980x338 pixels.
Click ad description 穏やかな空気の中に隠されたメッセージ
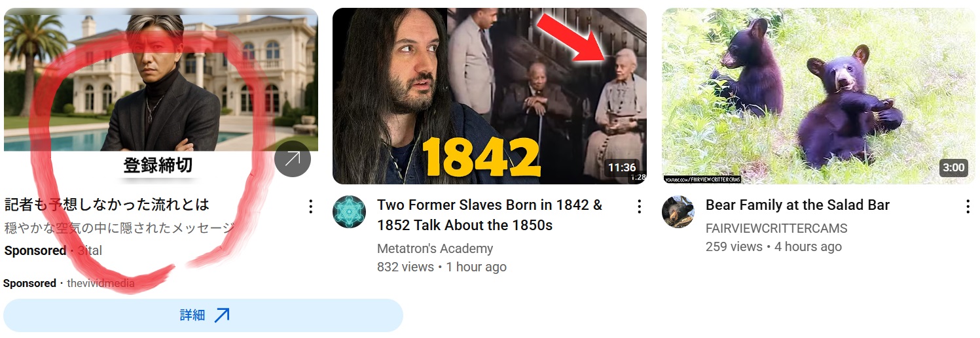click(x=119, y=228)
